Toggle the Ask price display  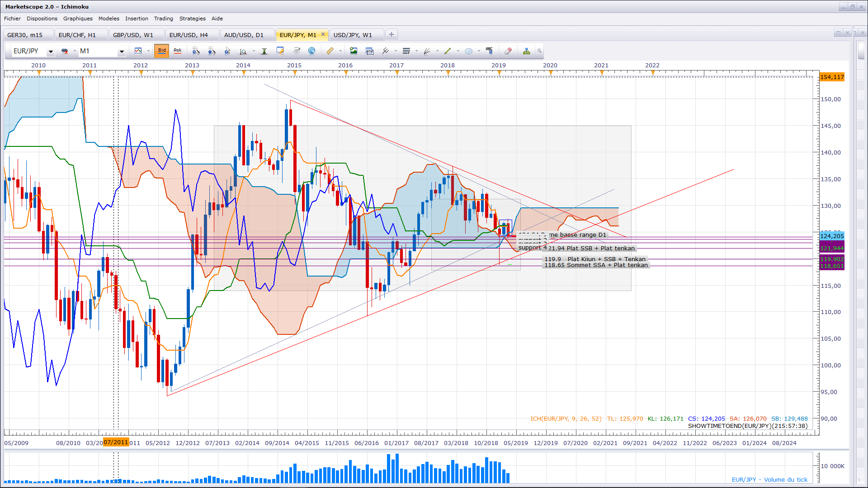(178, 51)
